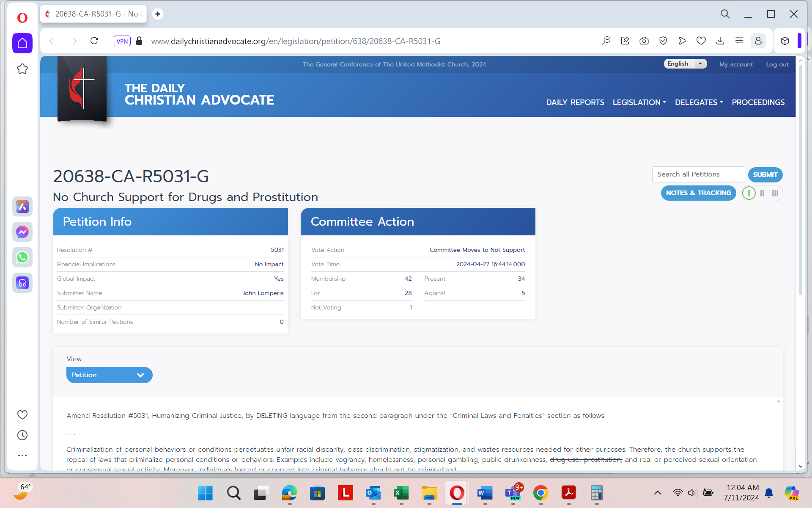Click the bookmark heart icon in address bar
The width and height of the screenshot is (812, 508).
pos(701,41)
